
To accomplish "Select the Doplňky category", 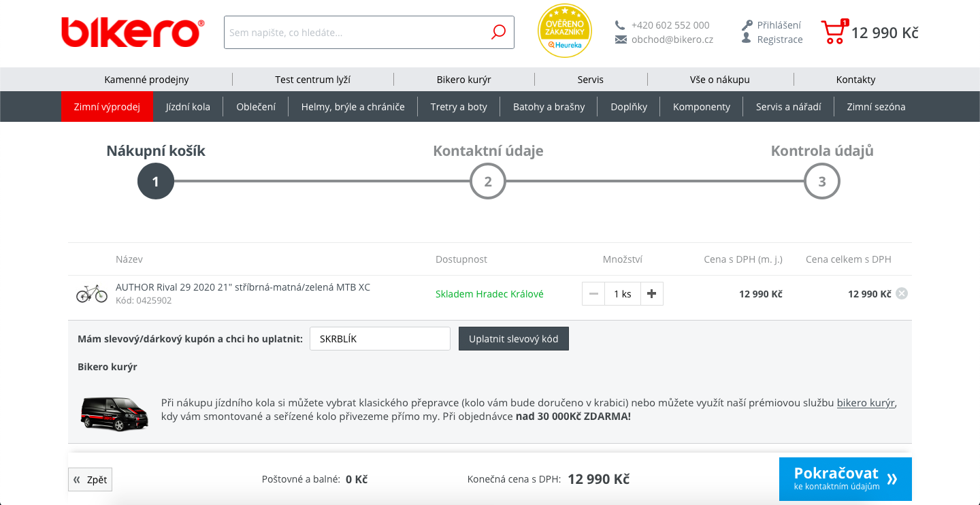I will (x=629, y=107).
